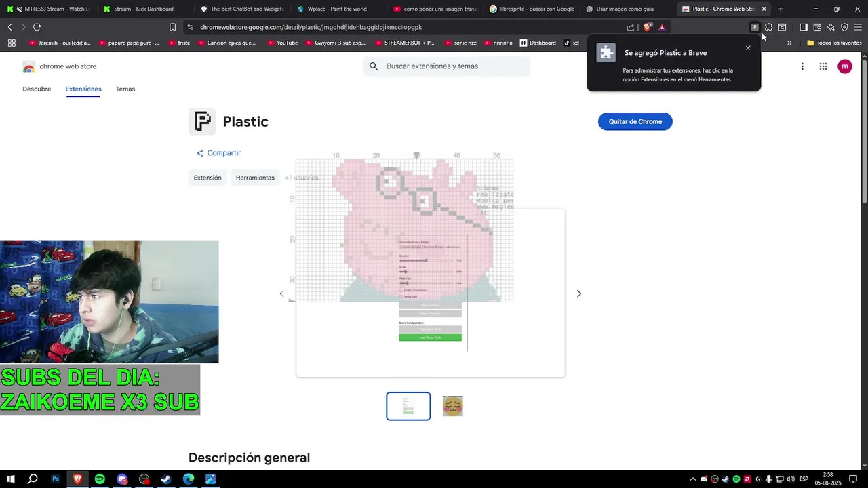Open OBS Studio from the taskbar

click(x=144, y=479)
